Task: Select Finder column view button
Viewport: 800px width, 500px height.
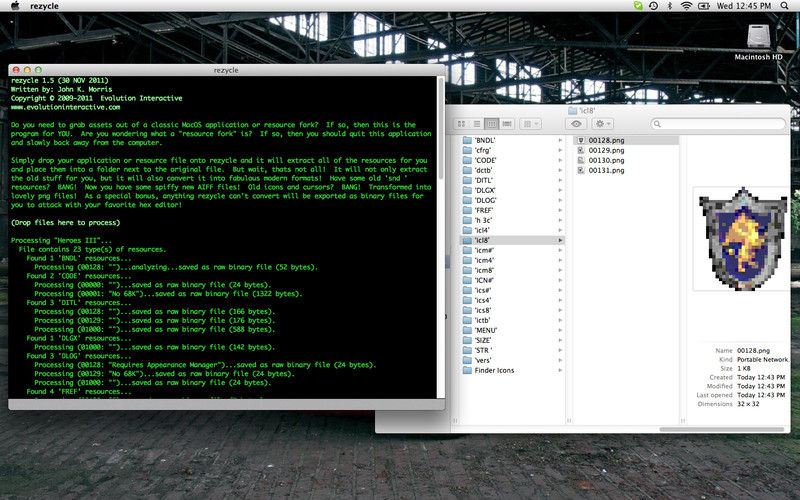Action: pos(491,124)
